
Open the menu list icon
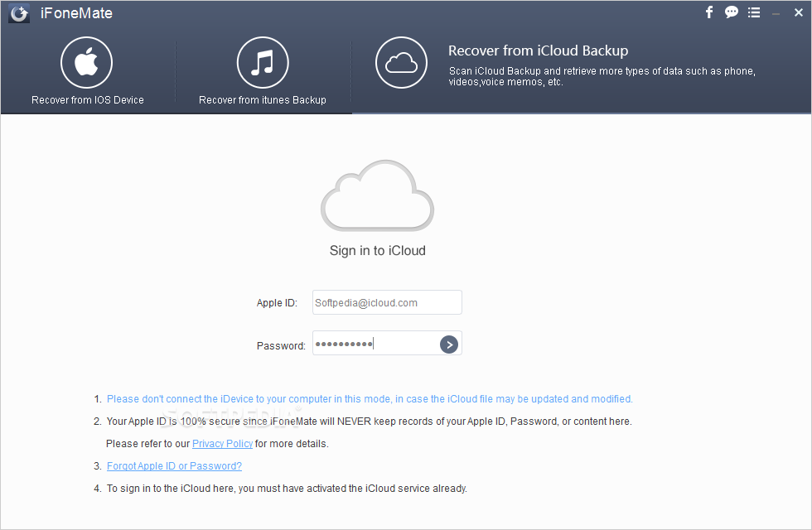(754, 12)
